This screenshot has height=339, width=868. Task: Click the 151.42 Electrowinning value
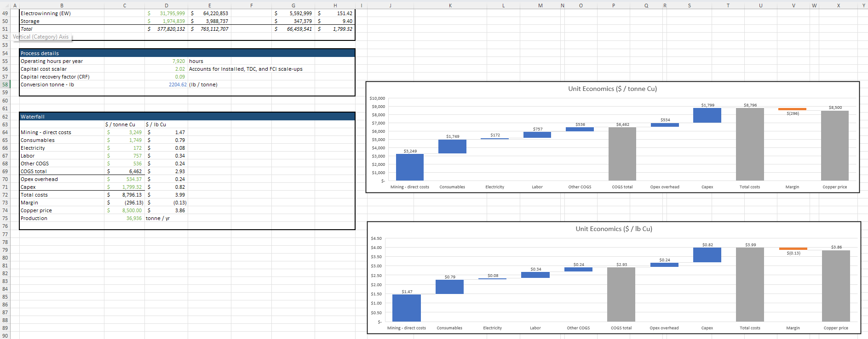(335, 13)
